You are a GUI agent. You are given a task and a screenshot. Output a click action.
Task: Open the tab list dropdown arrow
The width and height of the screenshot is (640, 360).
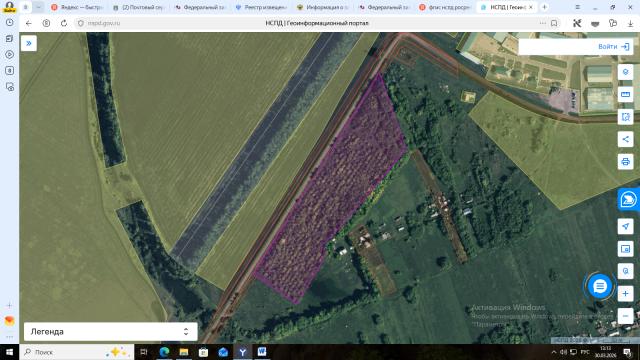(x=38, y=7)
